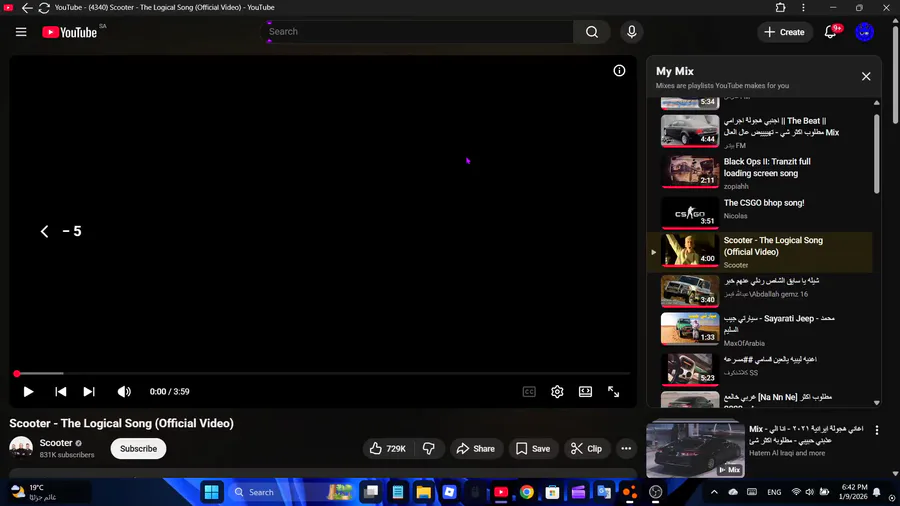Open the Scooter channel avatar
The width and height of the screenshot is (900, 506).
[21, 448]
